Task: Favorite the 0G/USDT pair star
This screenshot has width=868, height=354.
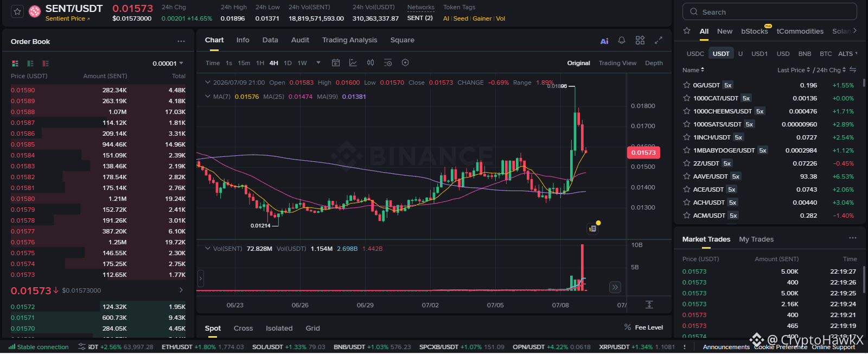Action: [x=686, y=85]
